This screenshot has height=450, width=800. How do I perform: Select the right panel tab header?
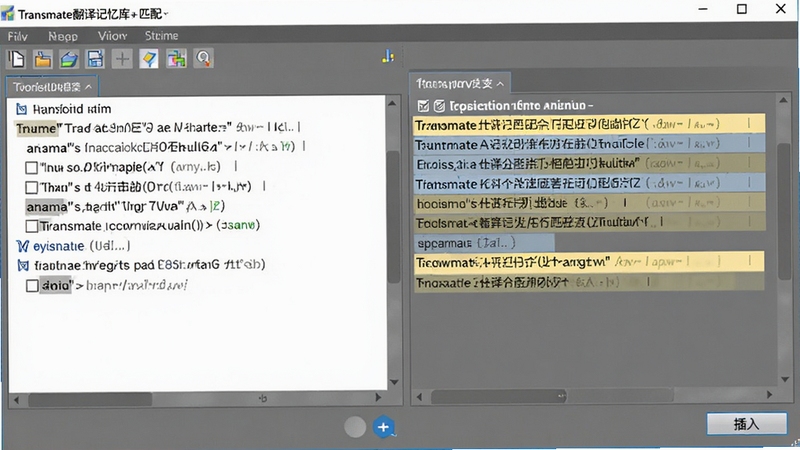pyautogui.click(x=460, y=83)
